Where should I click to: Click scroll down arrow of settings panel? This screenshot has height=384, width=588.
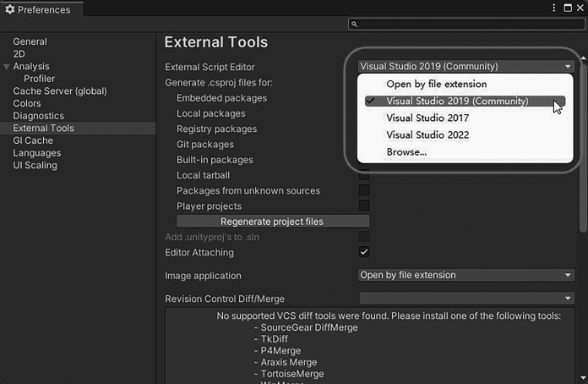click(583, 378)
